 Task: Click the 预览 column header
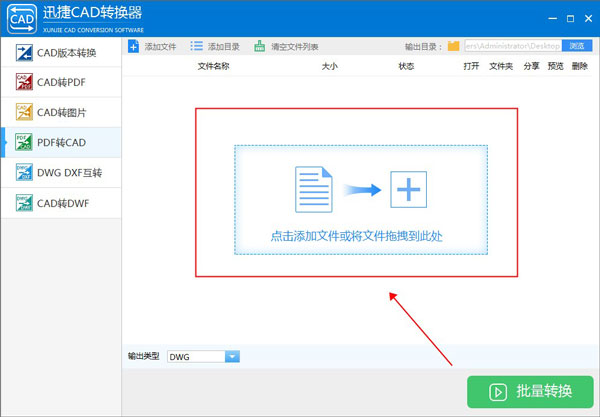click(x=555, y=66)
